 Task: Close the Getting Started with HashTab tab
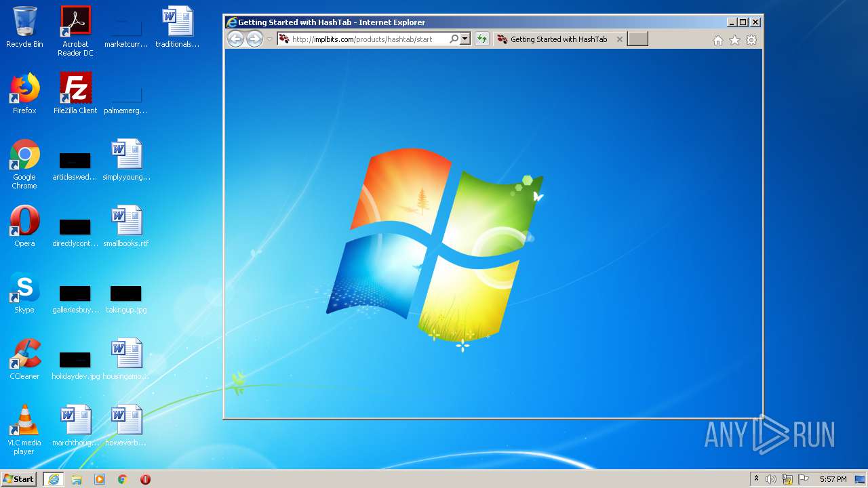coord(619,39)
